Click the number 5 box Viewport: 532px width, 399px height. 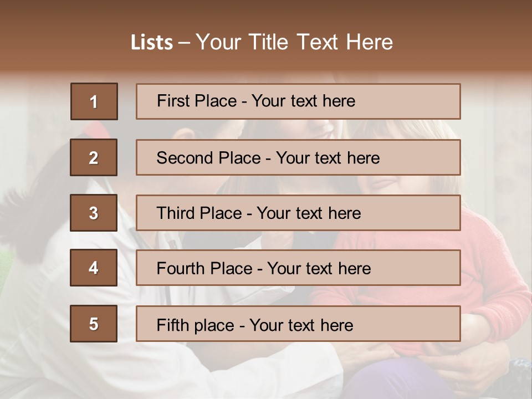pos(94,324)
